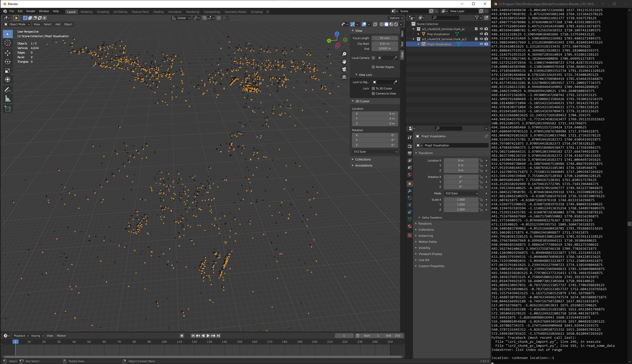Click the hand Move View icon
This screenshot has height=364, width=632.
pyautogui.click(x=344, y=62)
